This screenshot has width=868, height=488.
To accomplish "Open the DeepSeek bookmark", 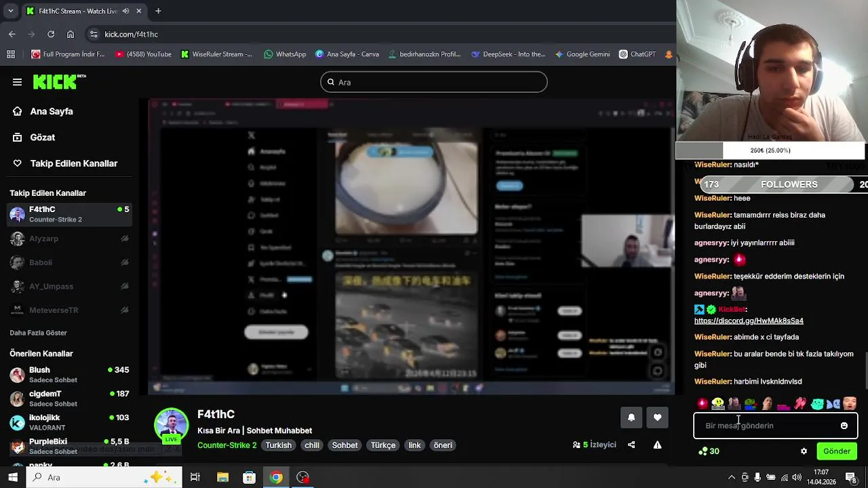I will pyautogui.click(x=508, y=54).
